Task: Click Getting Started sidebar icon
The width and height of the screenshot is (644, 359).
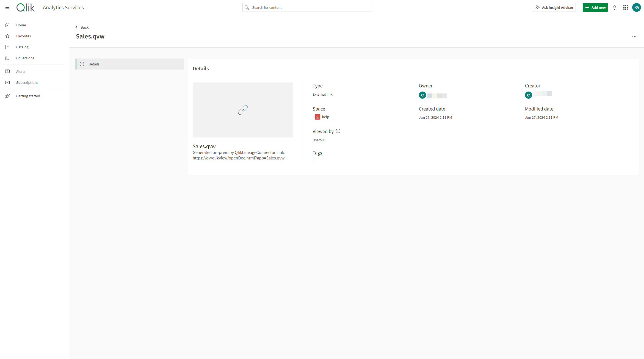Action: pos(8,96)
